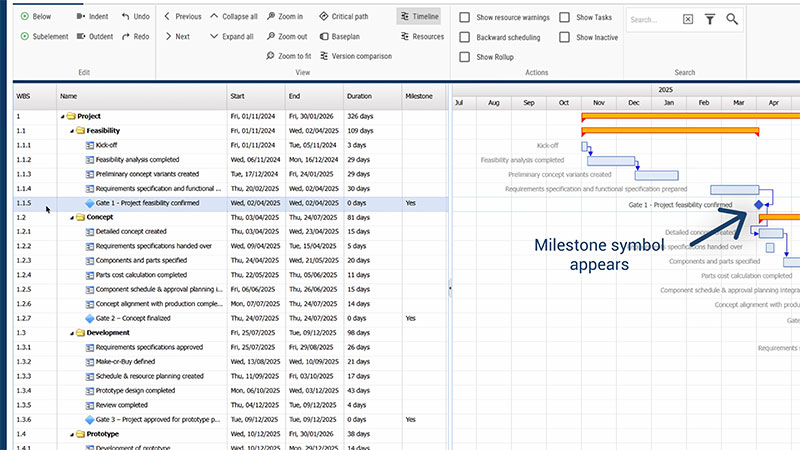Click the splitter handle between table and Gantt
The height and width of the screenshot is (450, 800).
pyautogui.click(x=449, y=288)
